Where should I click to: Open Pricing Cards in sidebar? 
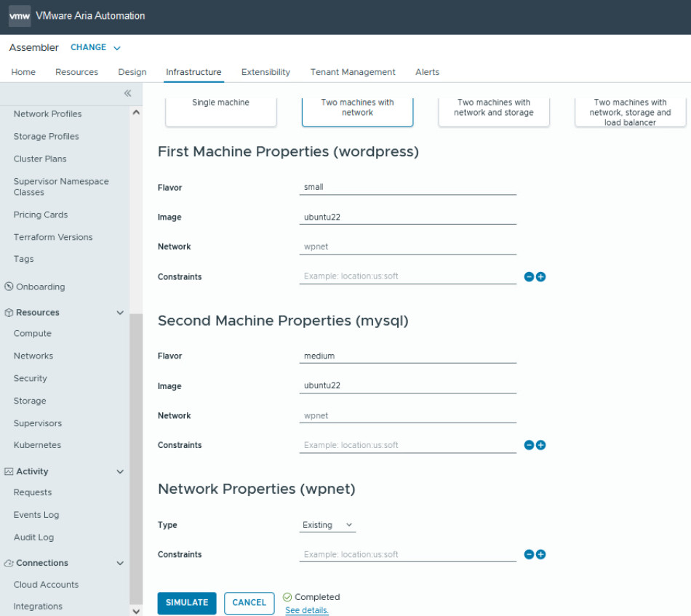(41, 215)
